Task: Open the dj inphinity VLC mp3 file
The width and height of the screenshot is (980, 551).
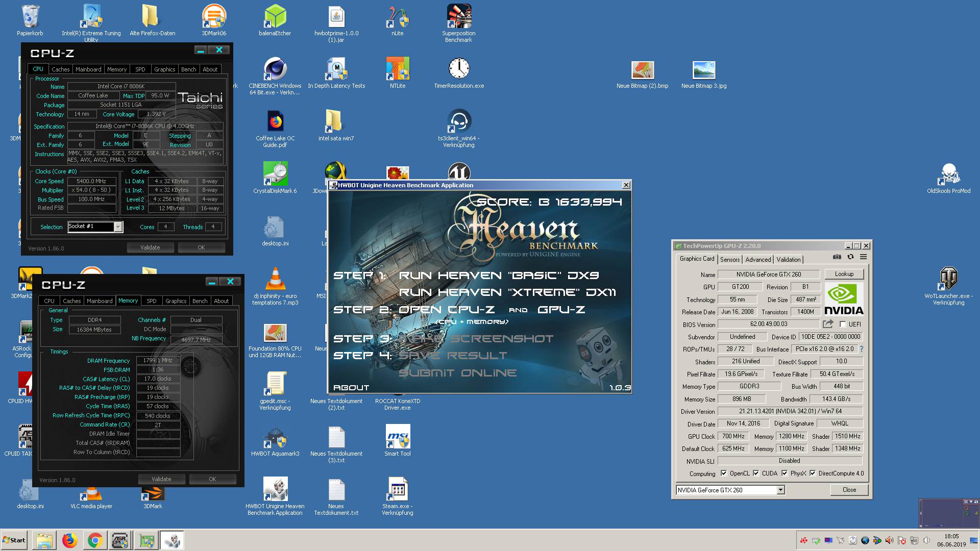Action: click(x=275, y=286)
